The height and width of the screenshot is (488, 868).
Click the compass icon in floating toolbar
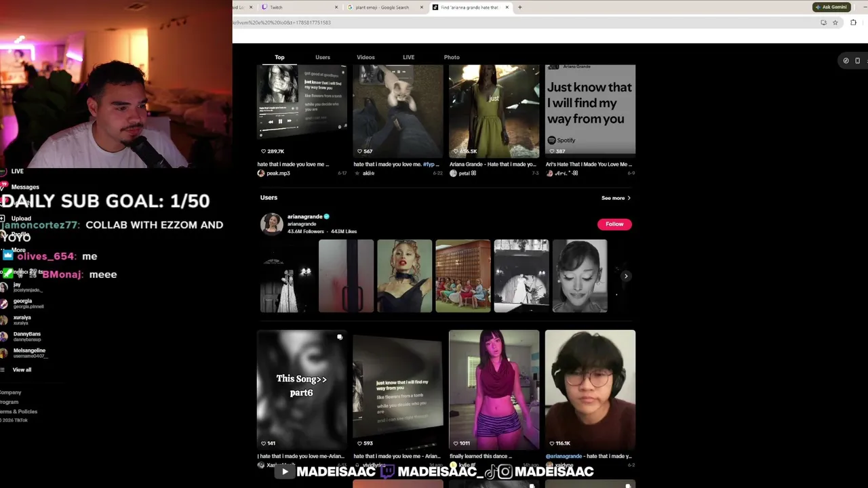coord(846,61)
